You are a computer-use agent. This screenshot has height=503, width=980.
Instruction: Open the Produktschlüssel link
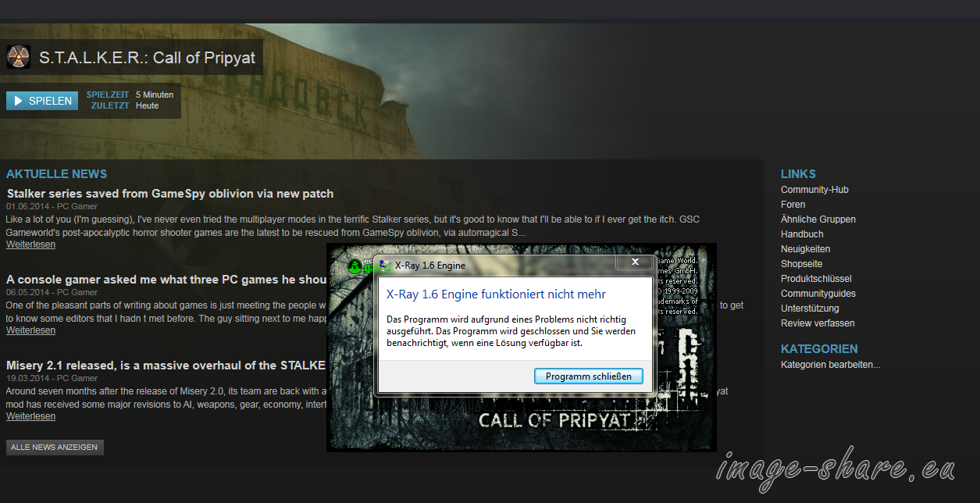[816, 279]
